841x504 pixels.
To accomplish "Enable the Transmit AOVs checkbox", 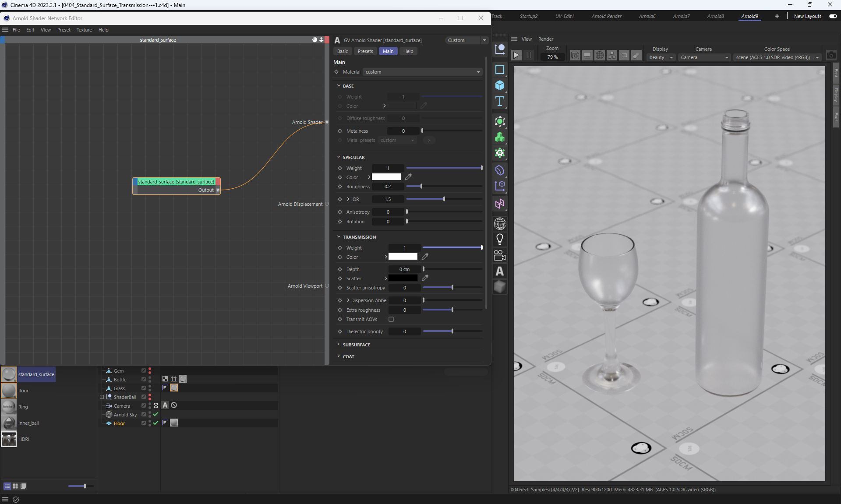I will (391, 319).
